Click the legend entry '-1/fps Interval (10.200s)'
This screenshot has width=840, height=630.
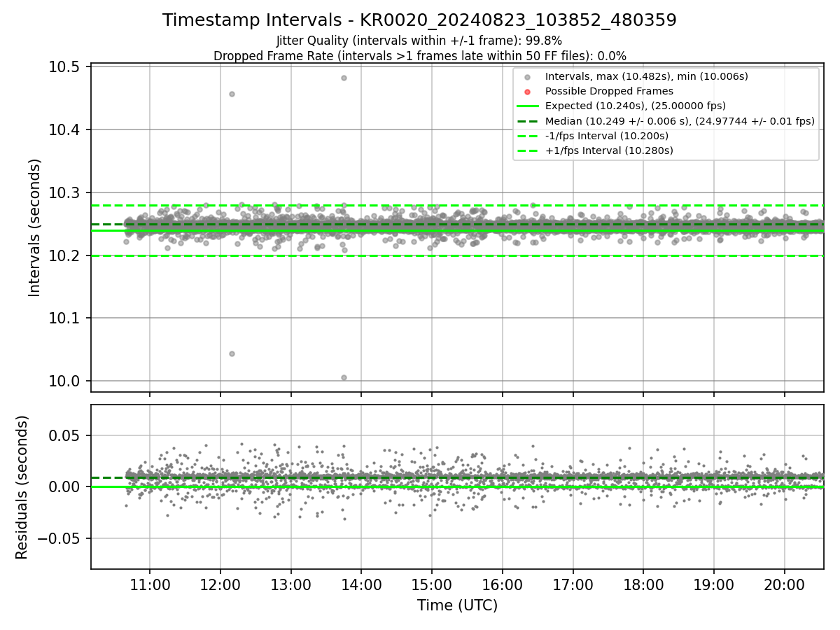pos(607,136)
